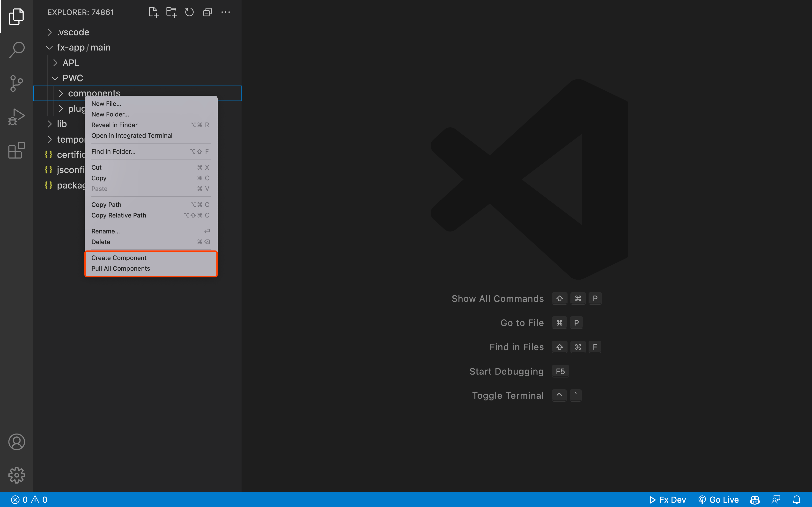The width and height of the screenshot is (812, 507).
Task: Click Go Live in the status bar
Action: coord(718,500)
